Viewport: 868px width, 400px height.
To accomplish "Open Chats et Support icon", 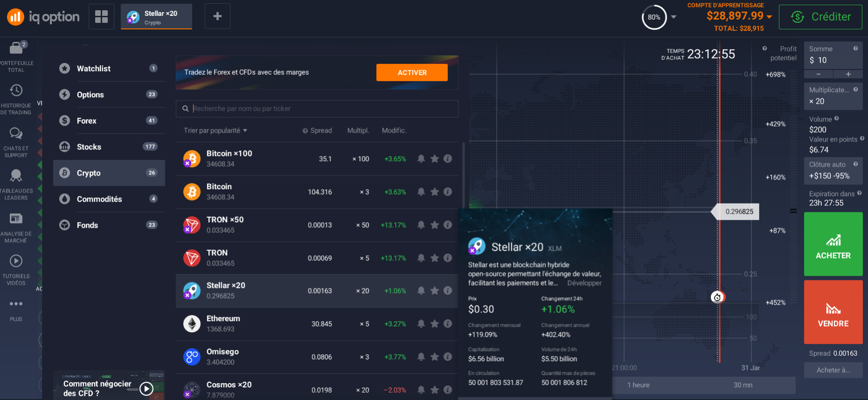I will click(x=16, y=134).
